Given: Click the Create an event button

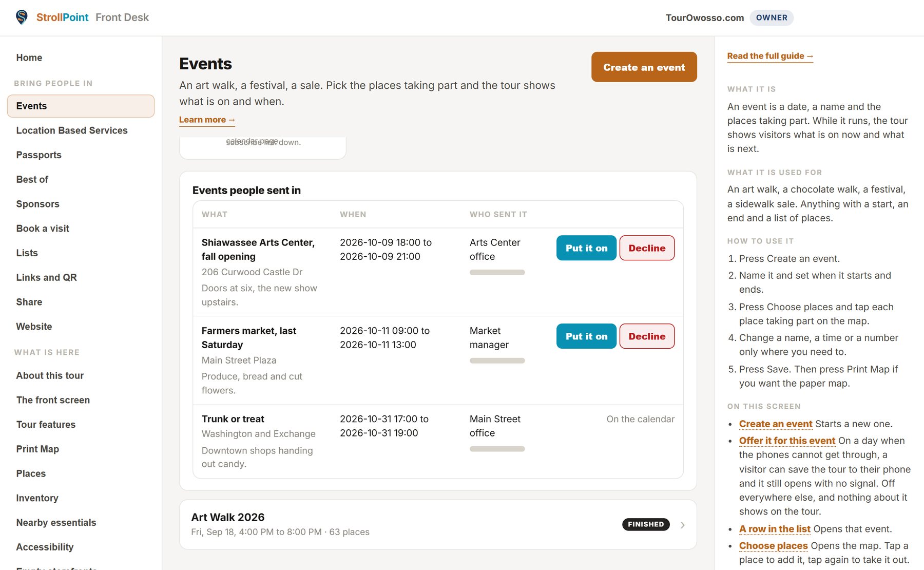Looking at the screenshot, I should 644,67.
